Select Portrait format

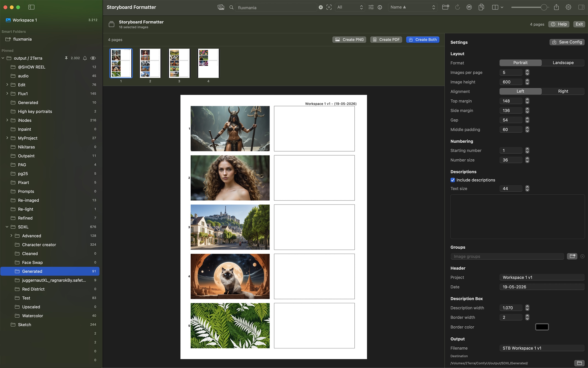[520, 63]
